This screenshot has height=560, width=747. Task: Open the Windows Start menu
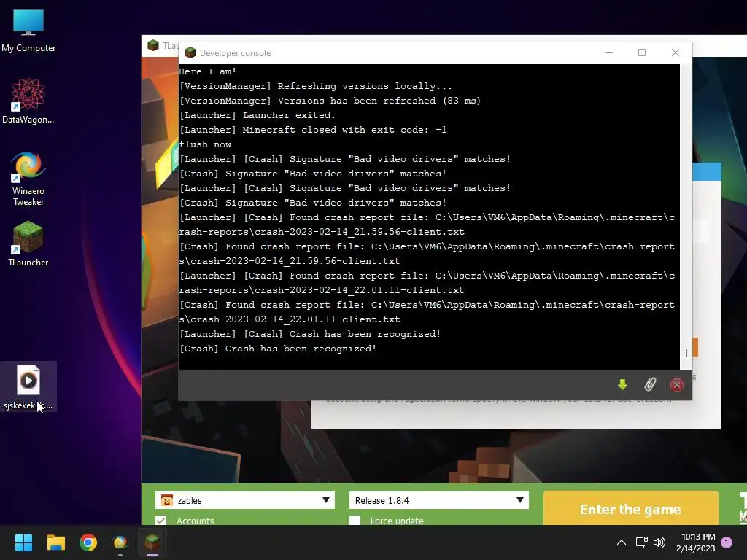(x=23, y=542)
